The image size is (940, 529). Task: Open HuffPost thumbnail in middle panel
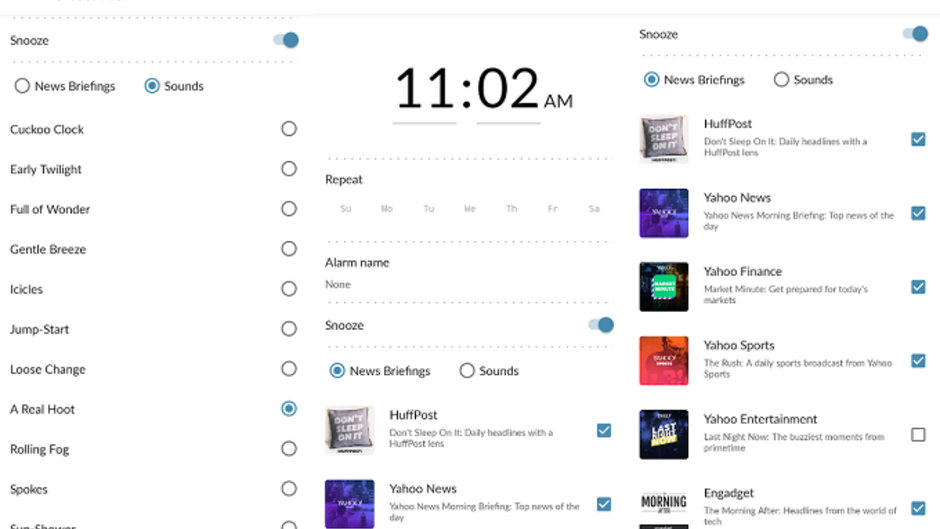[350, 431]
